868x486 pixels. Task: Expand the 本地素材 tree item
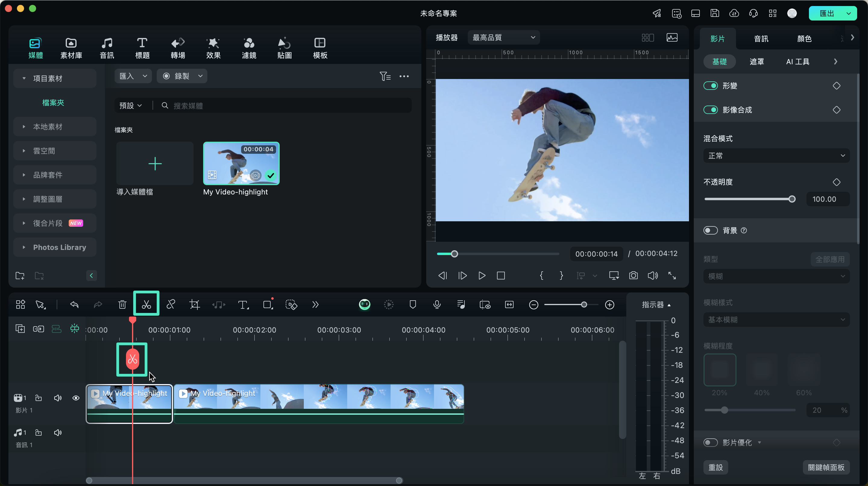click(55, 127)
